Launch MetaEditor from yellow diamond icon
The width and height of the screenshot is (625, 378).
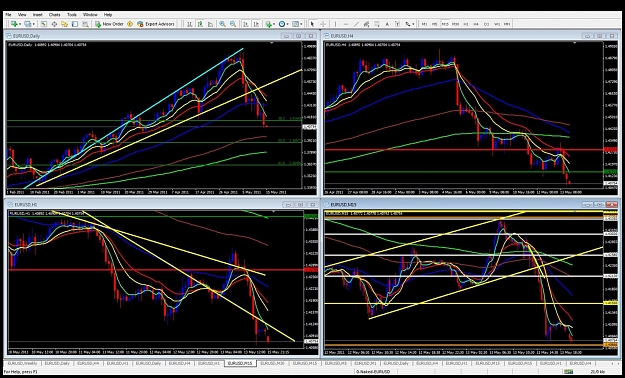click(x=130, y=24)
